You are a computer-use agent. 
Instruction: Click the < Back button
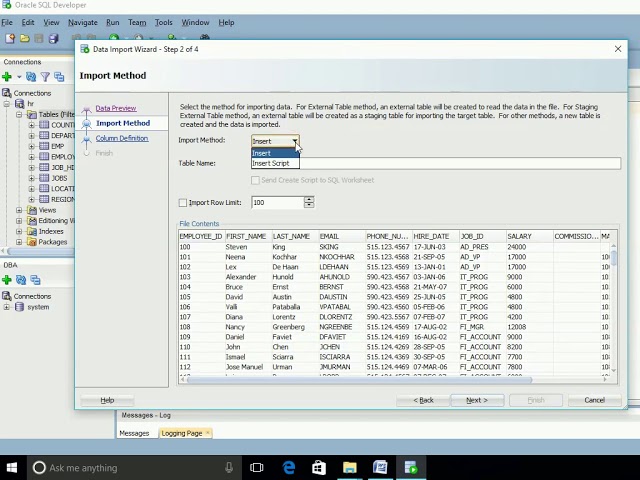tap(423, 400)
